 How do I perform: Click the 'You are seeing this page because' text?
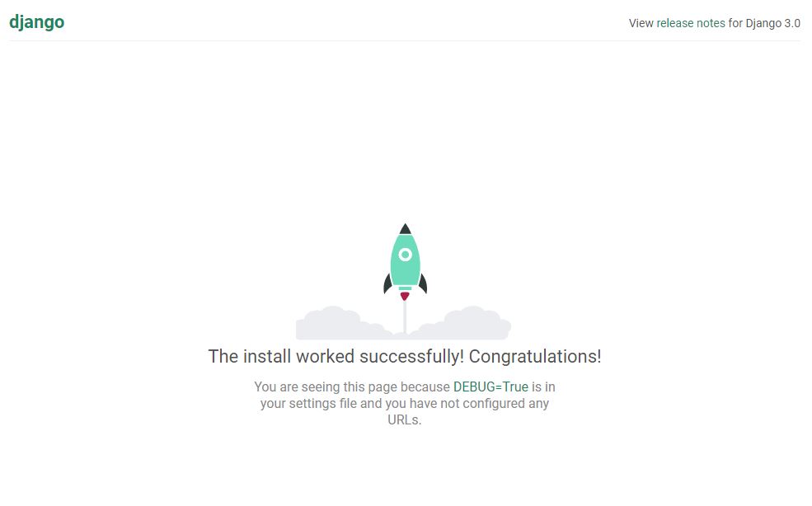click(x=352, y=387)
